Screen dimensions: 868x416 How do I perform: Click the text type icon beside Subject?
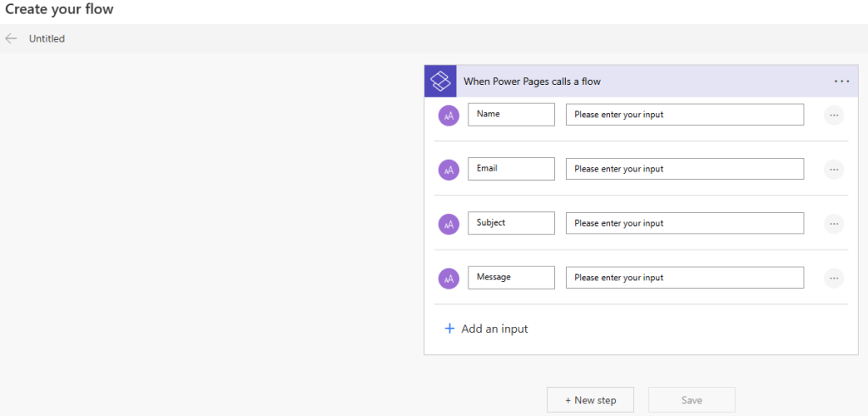tap(449, 223)
